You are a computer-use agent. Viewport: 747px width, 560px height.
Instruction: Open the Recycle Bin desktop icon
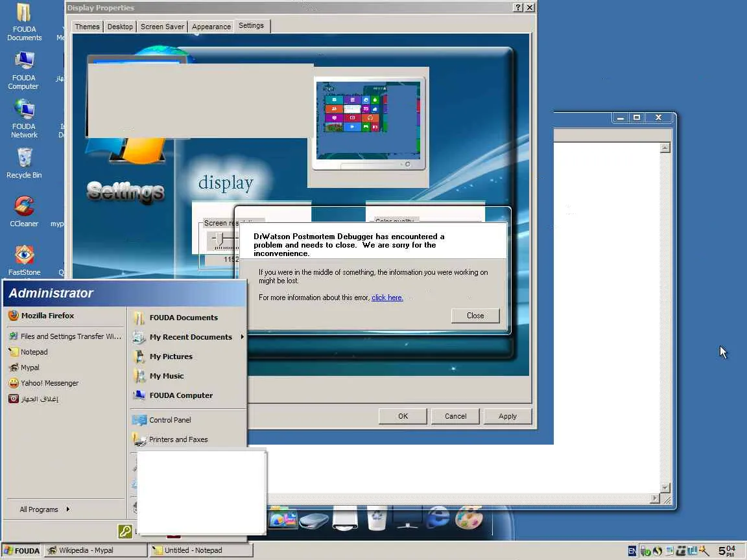pyautogui.click(x=24, y=163)
